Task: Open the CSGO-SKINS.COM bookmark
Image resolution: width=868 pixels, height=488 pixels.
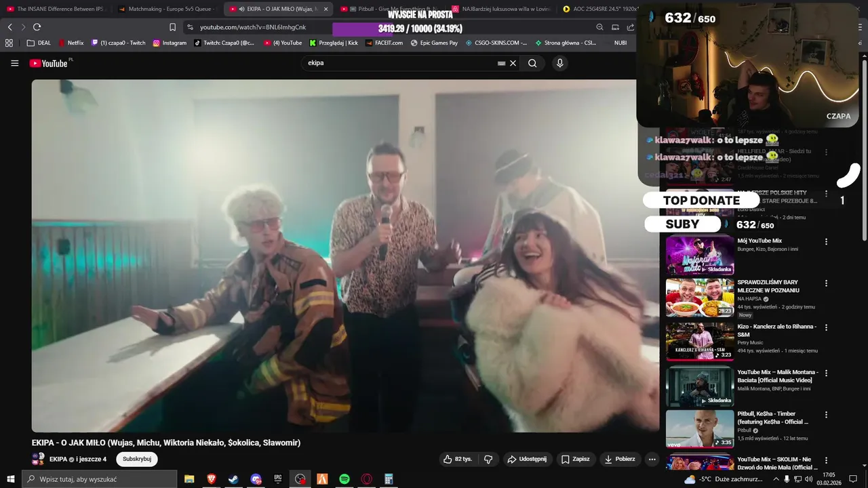Action: [x=496, y=43]
